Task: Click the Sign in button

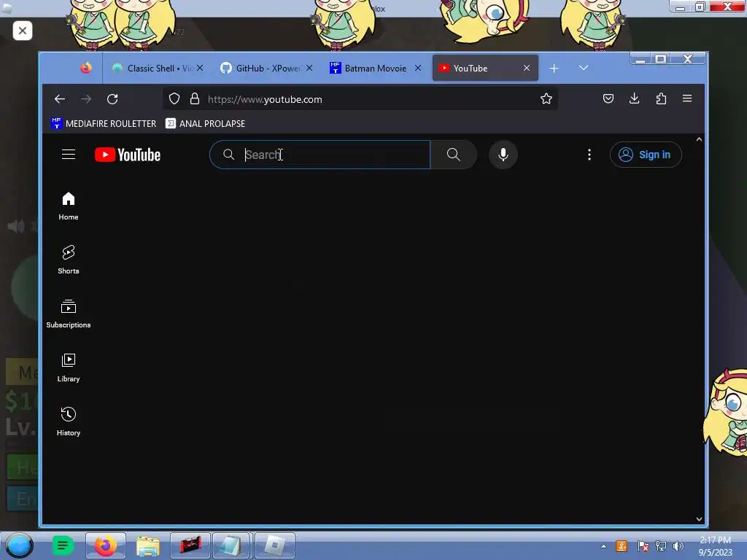Action: pos(646,155)
